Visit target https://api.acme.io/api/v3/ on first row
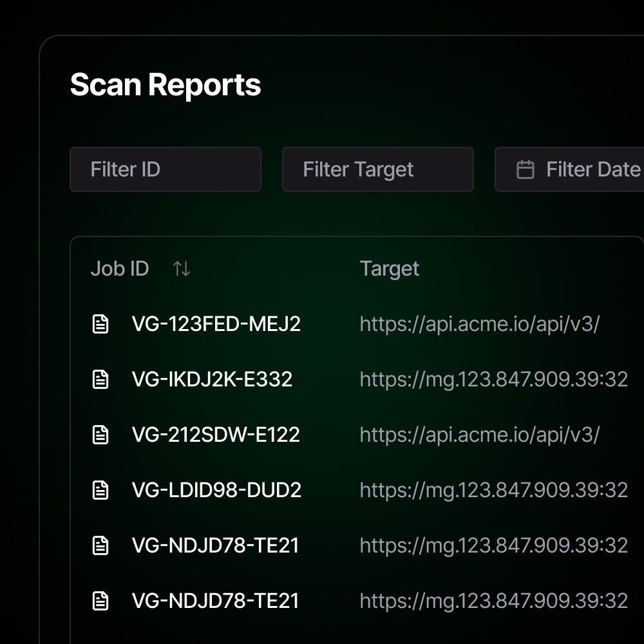Viewport: 644px width, 644px height. pos(479,324)
